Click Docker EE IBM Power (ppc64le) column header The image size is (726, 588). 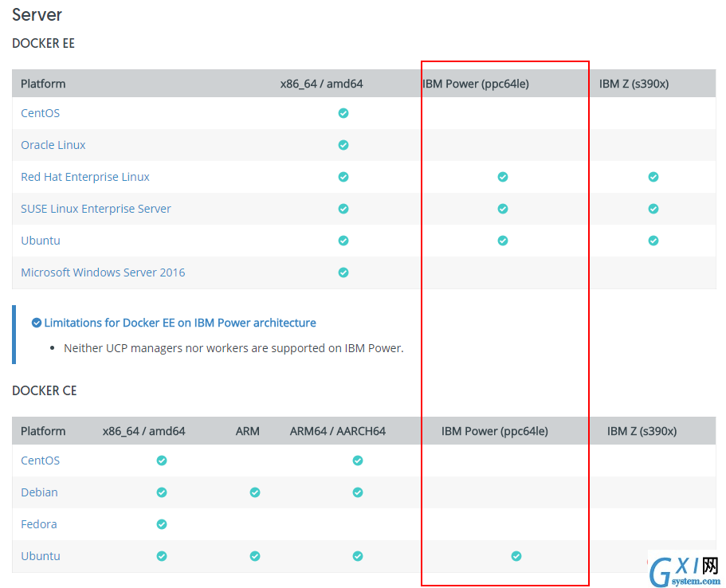click(x=476, y=84)
